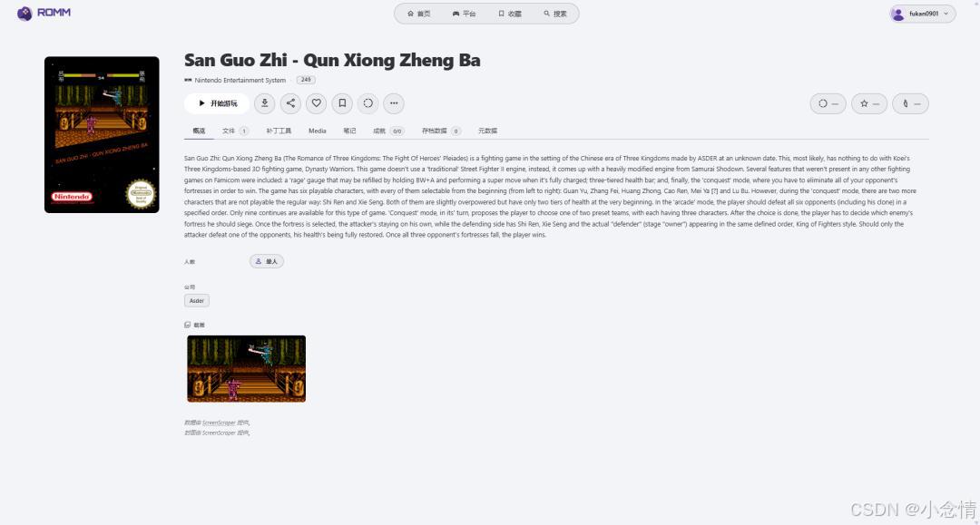
Task: Switch to the 元数据 metadata tab
Action: 487,131
